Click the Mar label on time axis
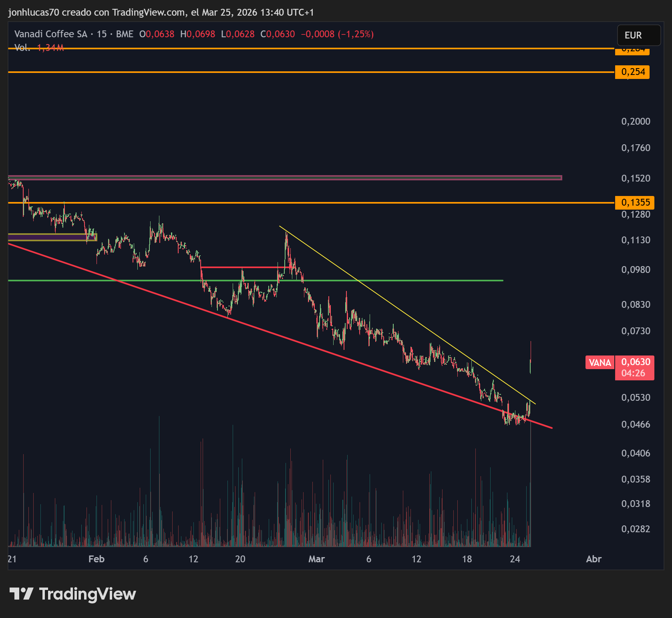 316,559
